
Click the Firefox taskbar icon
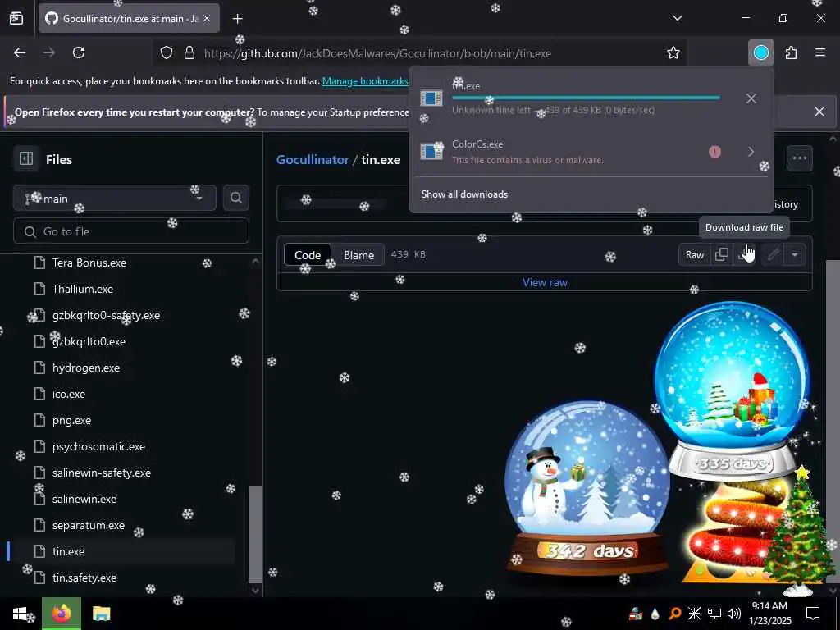[x=62, y=614]
